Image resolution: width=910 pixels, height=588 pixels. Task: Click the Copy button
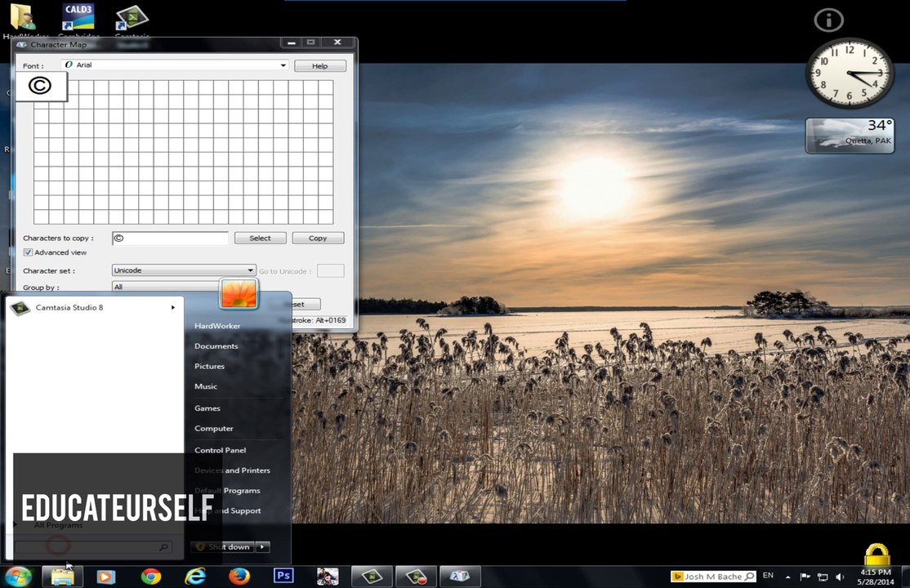click(x=318, y=238)
